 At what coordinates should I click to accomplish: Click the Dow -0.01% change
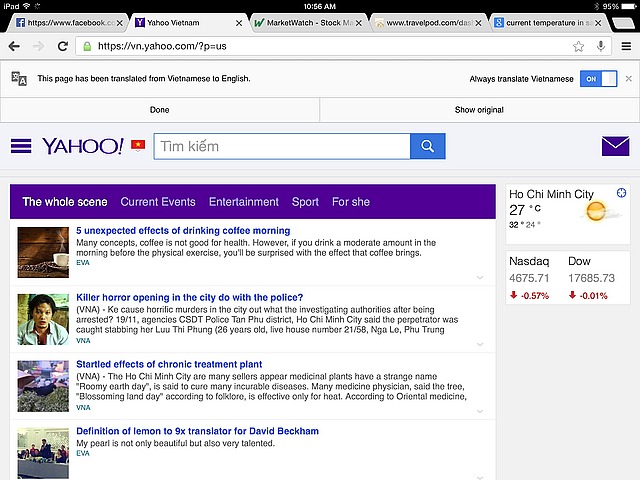[x=588, y=296]
